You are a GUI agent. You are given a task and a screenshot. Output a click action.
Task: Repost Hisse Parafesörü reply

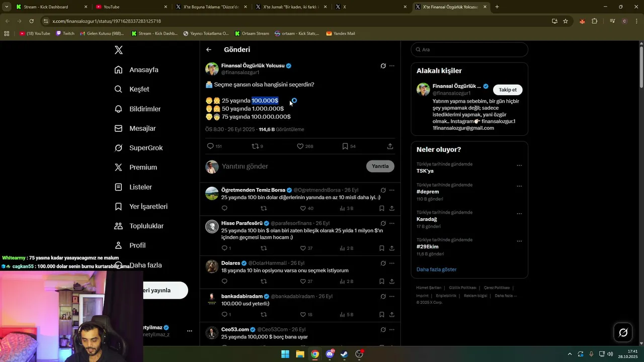click(264, 248)
